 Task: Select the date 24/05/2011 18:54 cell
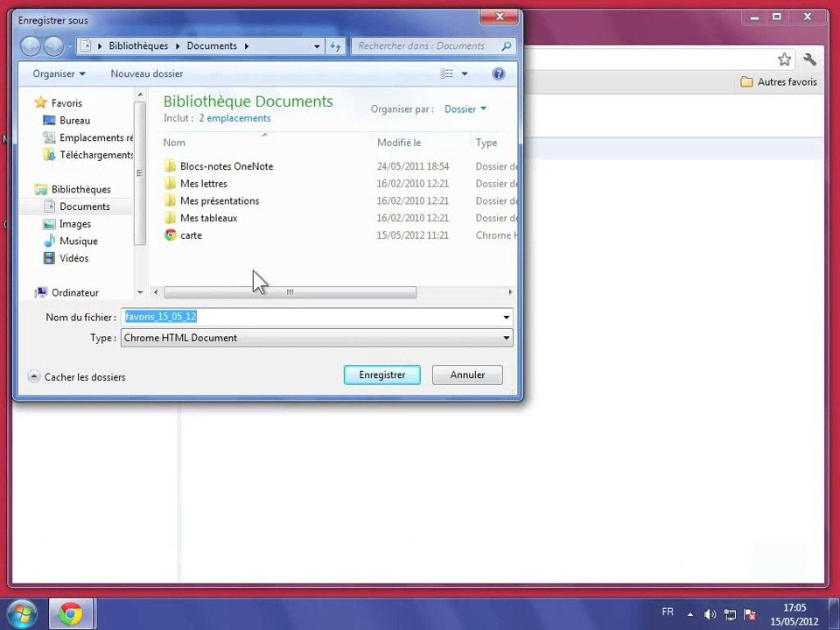(x=412, y=166)
